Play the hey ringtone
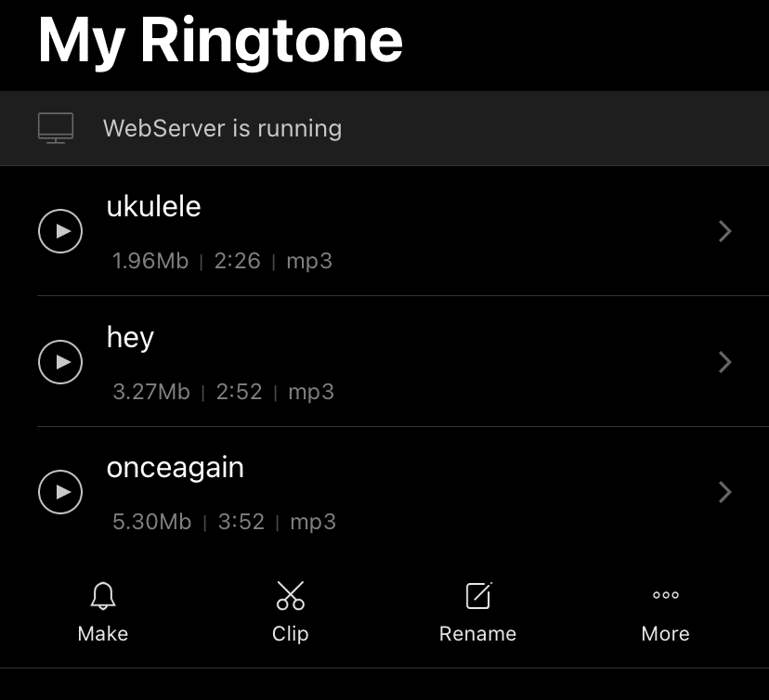The height and width of the screenshot is (700, 769). tap(60, 362)
